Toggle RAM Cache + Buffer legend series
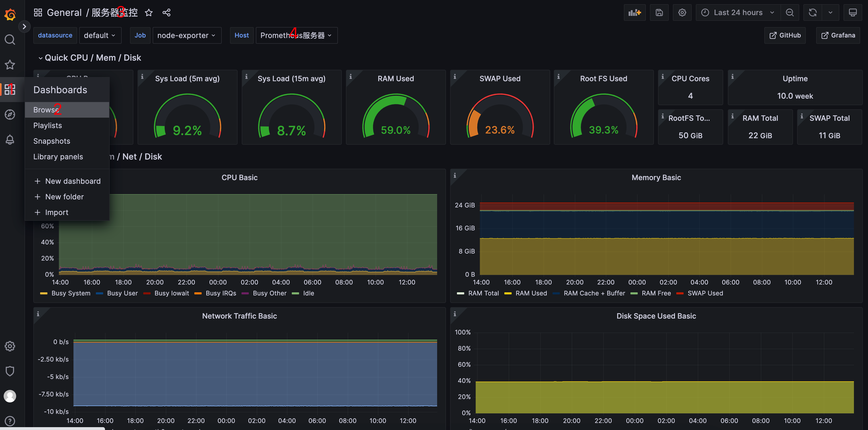The image size is (868, 430). click(x=594, y=293)
